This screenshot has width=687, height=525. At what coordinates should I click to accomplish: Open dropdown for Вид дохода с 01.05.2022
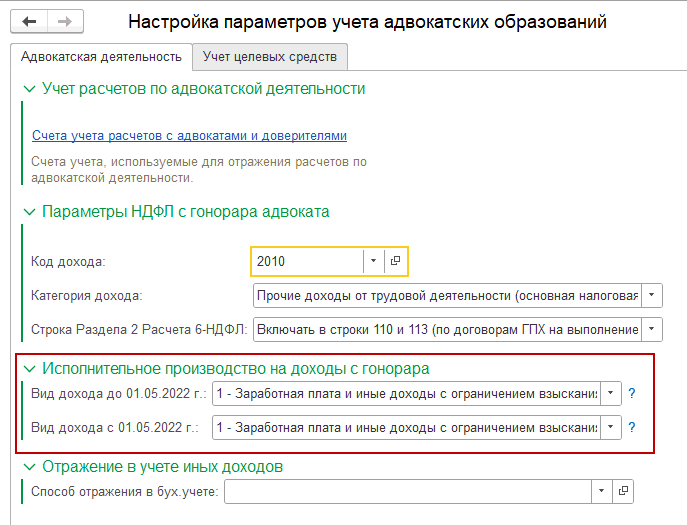(x=611, y=428)
